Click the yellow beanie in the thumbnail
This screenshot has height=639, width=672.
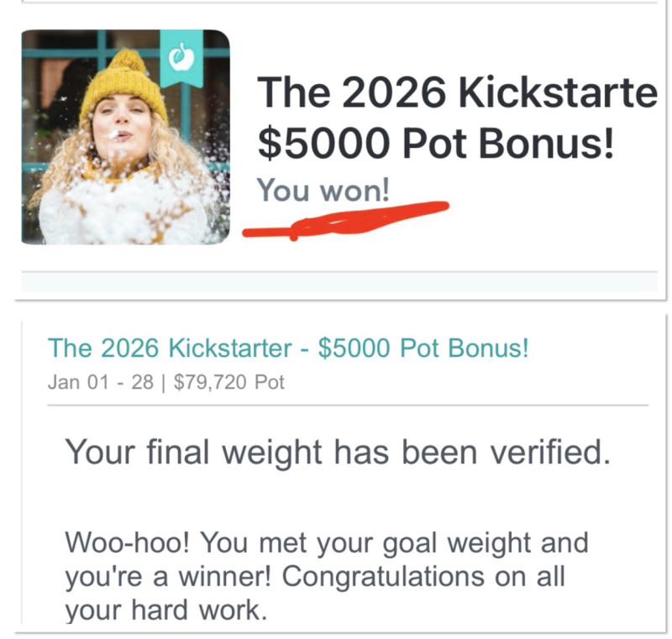(123, 84)
